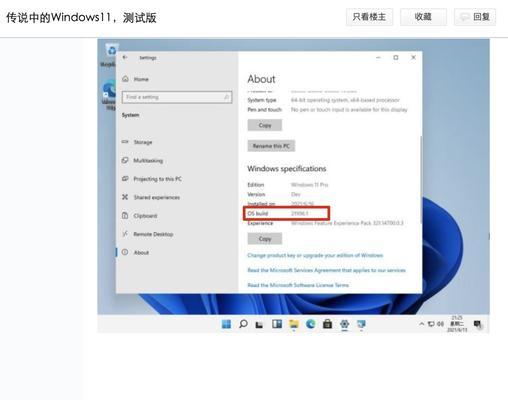Click the 'Find a setting' search box
Screen dimensions: 508x400
pyautogui.click(x=177, y=97)
